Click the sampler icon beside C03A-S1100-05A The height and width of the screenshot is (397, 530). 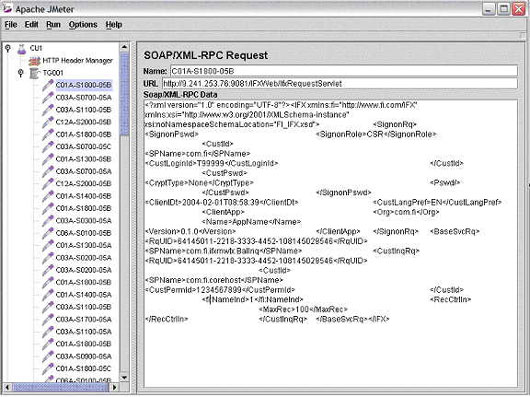(48, 331)
